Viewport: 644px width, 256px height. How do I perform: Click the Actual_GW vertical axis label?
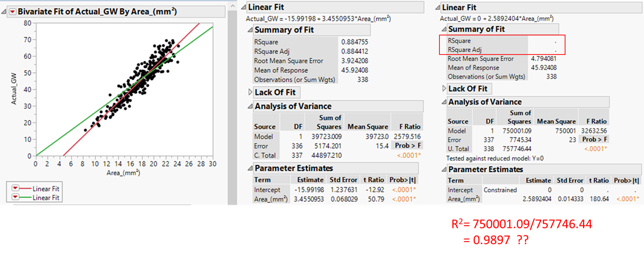coord(15,90)
